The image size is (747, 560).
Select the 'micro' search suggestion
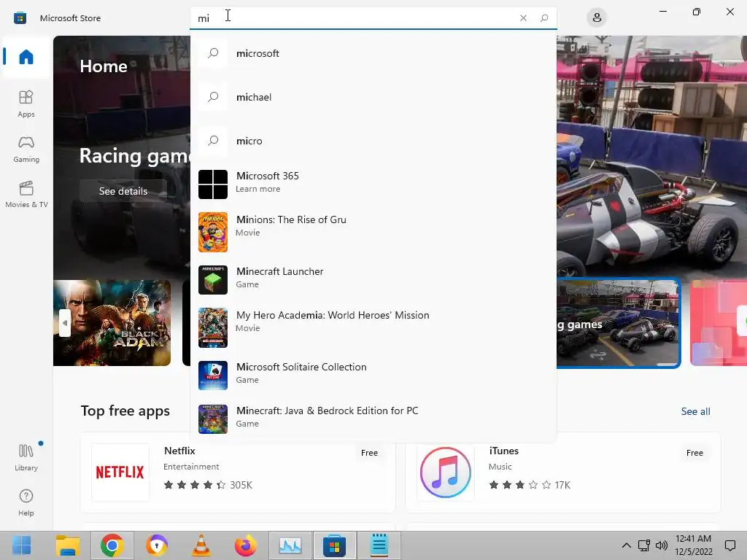point(373,141)
